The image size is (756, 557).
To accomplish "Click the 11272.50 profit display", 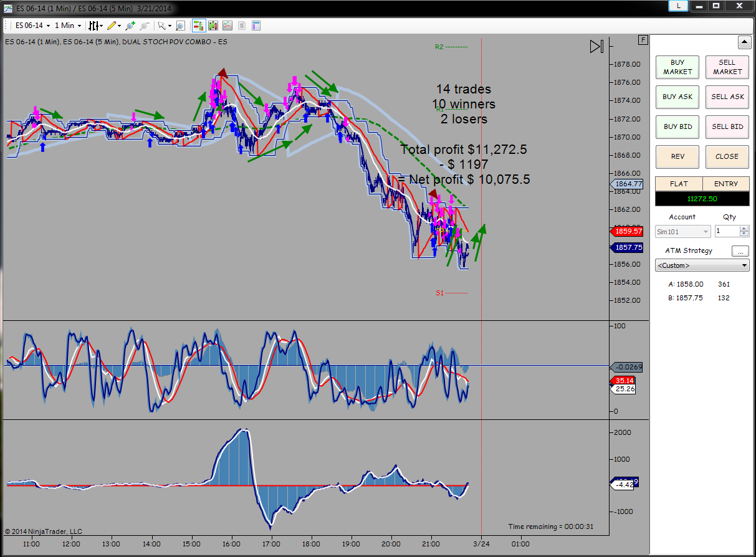I will [702, 199].
